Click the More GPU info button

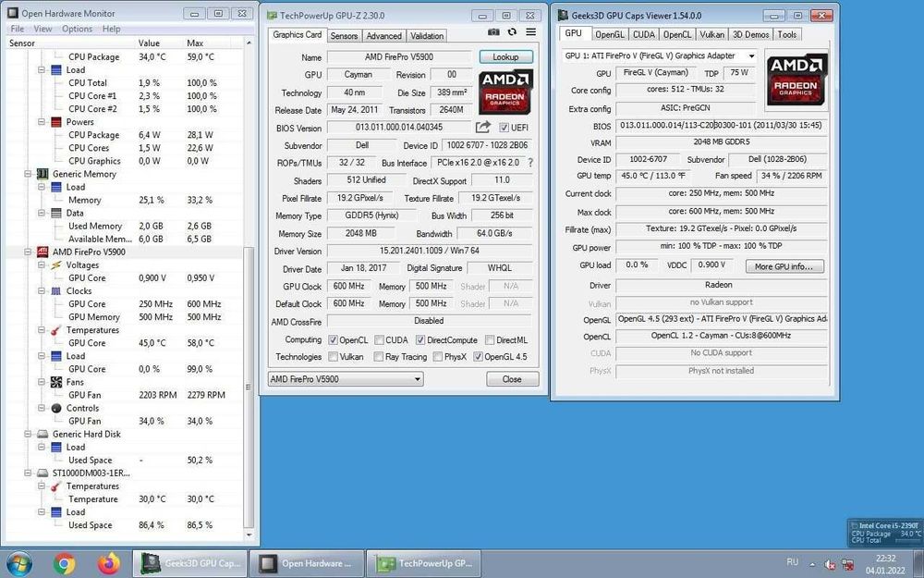[x=784, y=266]
